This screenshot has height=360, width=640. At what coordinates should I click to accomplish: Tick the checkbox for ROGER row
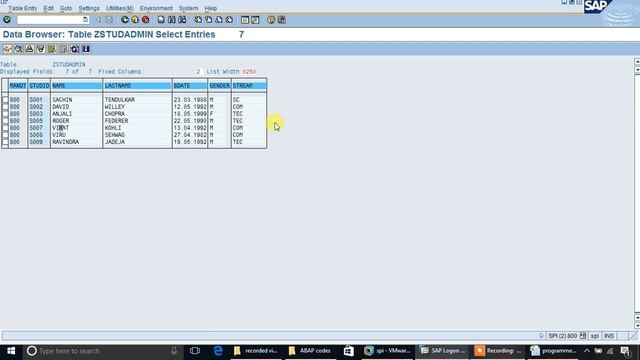click(x=5, y=121)
